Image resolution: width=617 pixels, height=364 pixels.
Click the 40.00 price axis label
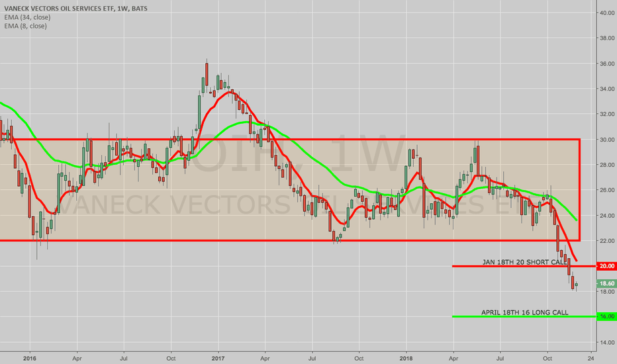pyautogui.click(x=607, y=13)
